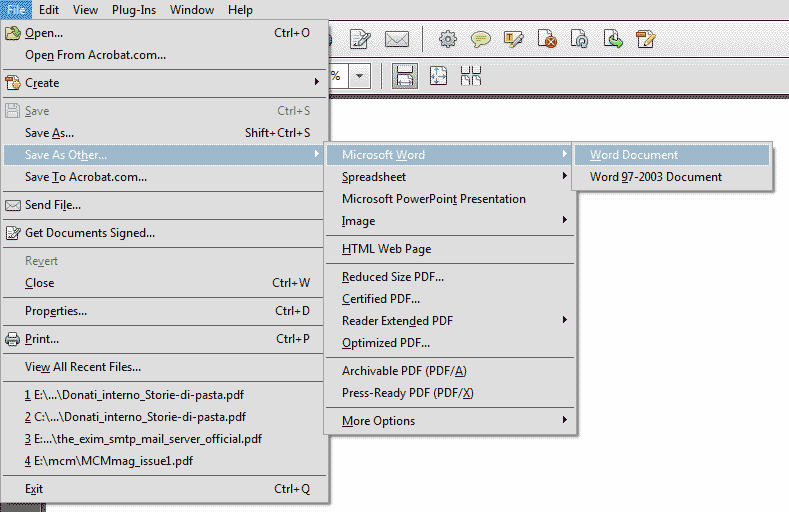Toggle fit width scrolling mode icon
The height and width of the screenshot is (512, 789).
click(x=405, y=76)
